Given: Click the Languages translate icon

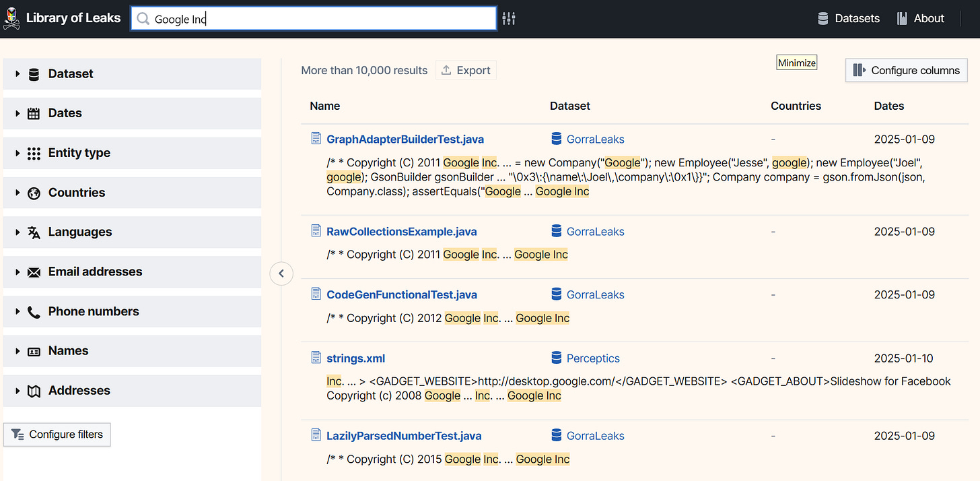Looking at the screenshot, I should pyautogui.click(x=34, y=232).
